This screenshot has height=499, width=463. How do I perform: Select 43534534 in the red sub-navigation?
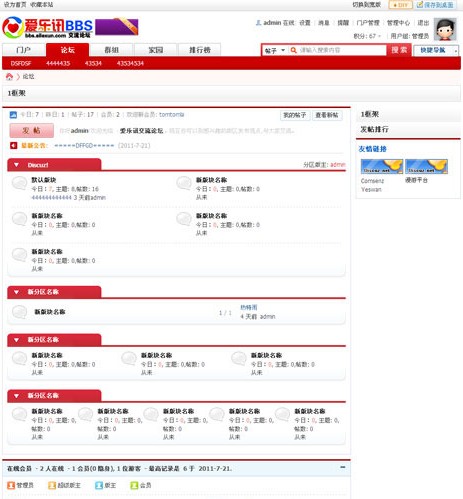(x=130, y=63)
